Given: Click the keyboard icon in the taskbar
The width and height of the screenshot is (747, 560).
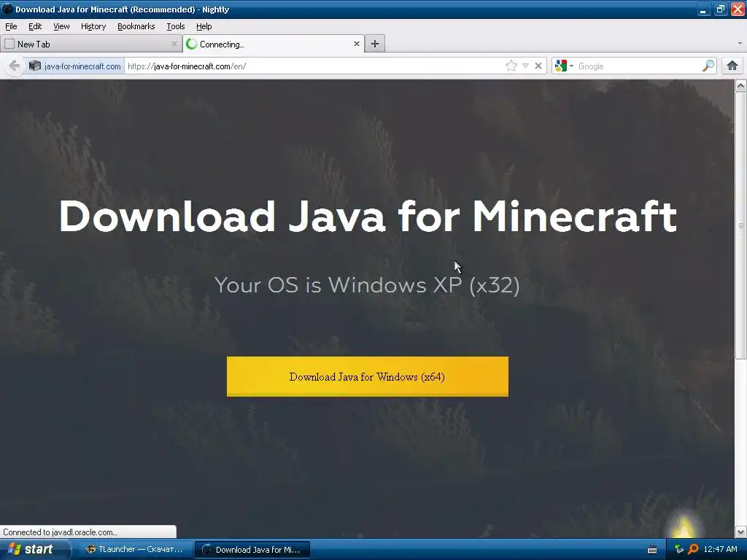Looking at the screenshot, I should (x=653, y=550).
